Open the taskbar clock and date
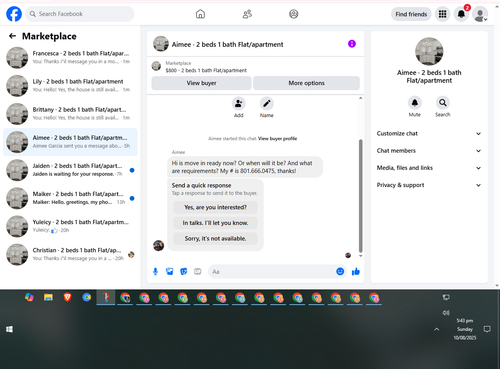This screenshot has width=500, height=369. point(465,329)
